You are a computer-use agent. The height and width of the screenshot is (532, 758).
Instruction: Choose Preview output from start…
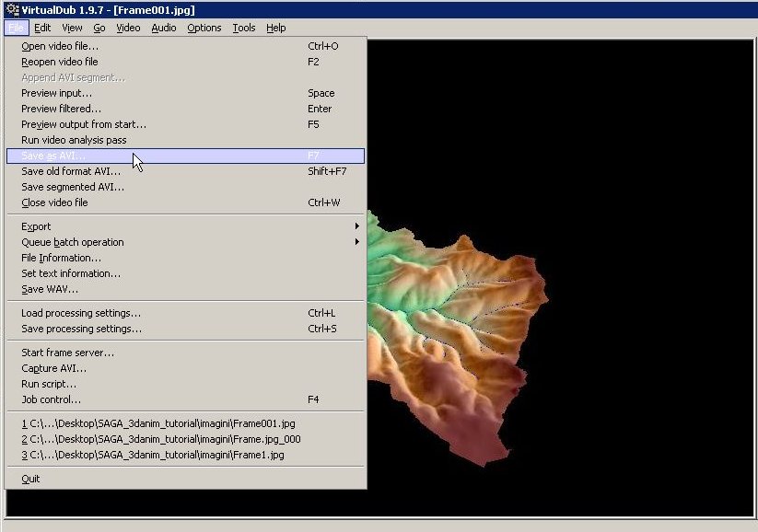(186, 124)
